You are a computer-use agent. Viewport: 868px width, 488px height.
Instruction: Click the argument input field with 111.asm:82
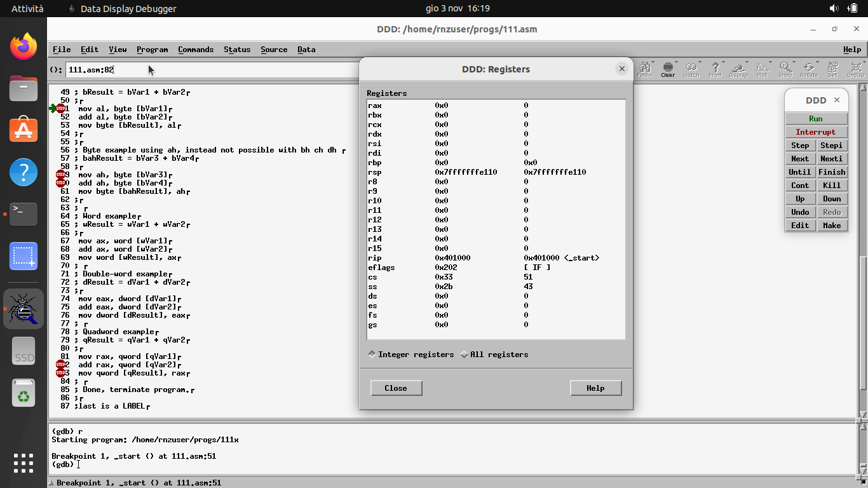pyautogui.click(x=212, y=70)
